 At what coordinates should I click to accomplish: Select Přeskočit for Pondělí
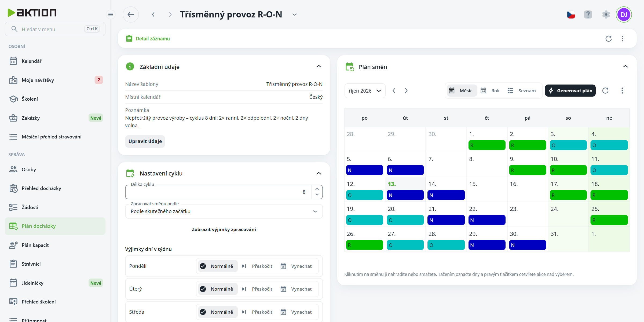[x=257, y=266]
